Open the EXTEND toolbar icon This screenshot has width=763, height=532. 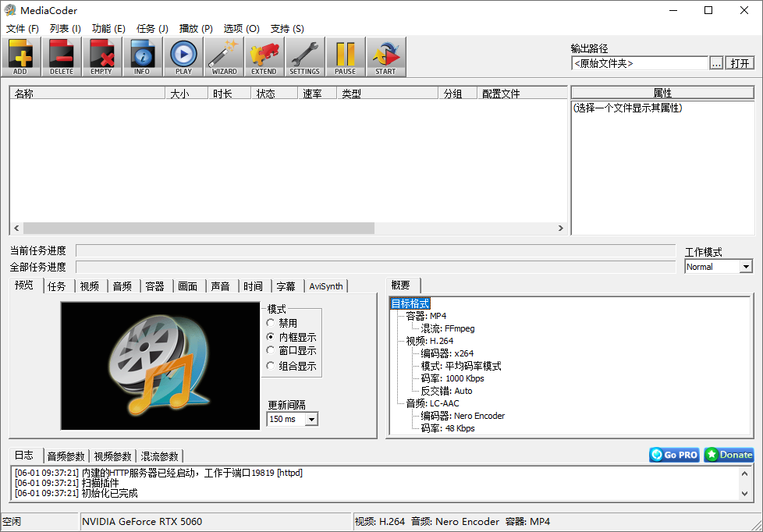[x=264, y=56]
